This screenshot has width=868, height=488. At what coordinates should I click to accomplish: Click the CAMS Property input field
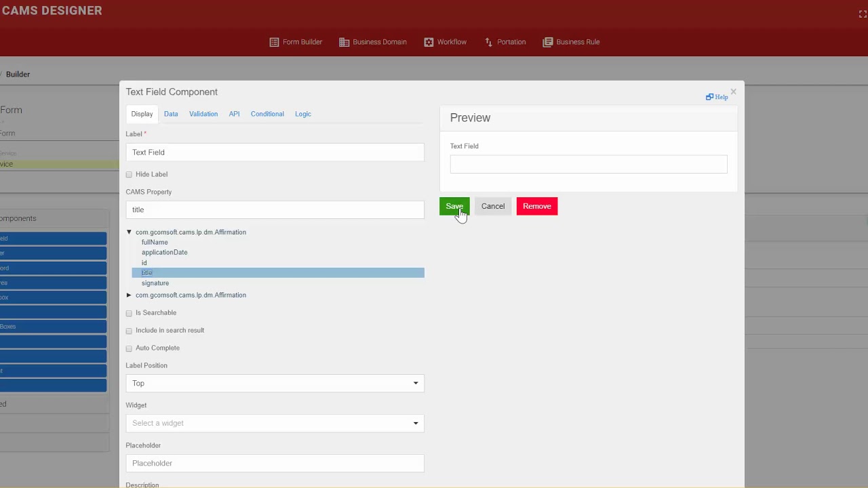275,210
